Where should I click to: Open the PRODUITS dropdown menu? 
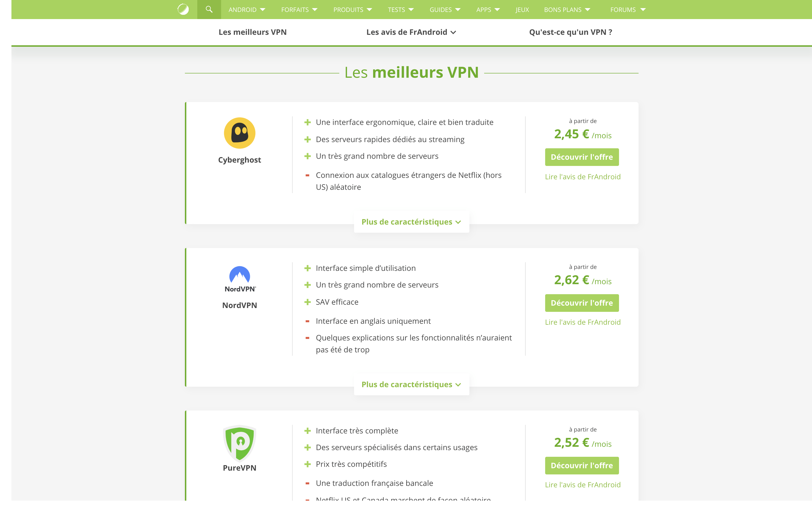353,10
